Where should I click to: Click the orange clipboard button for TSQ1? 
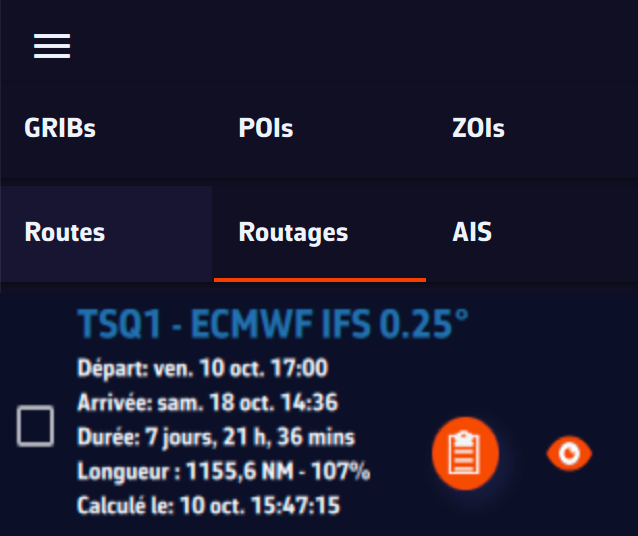pos(465,454)
